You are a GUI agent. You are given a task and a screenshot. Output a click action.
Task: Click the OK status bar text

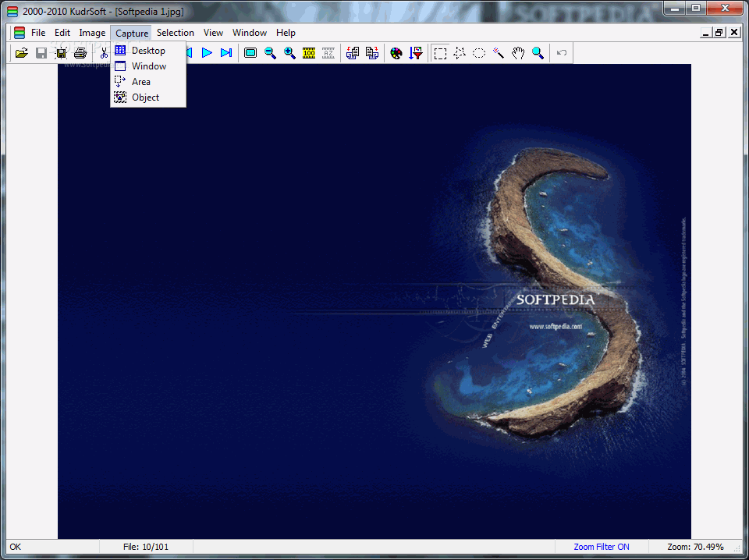pos(16,547)
